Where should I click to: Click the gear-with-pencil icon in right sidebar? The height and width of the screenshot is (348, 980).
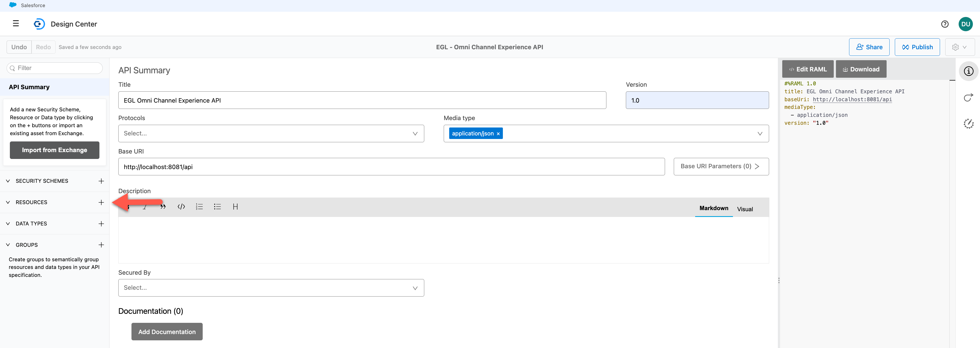(x=968, y=123)
